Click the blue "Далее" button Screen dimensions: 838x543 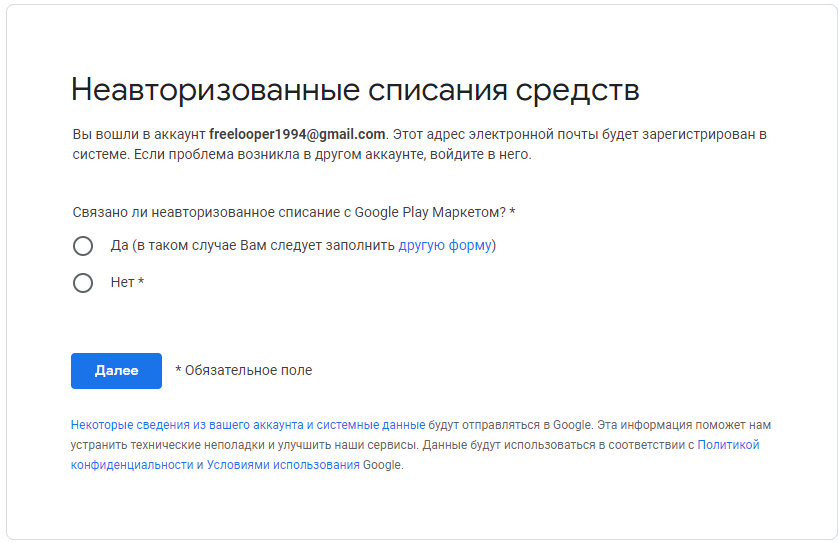(x=116, y=370)
